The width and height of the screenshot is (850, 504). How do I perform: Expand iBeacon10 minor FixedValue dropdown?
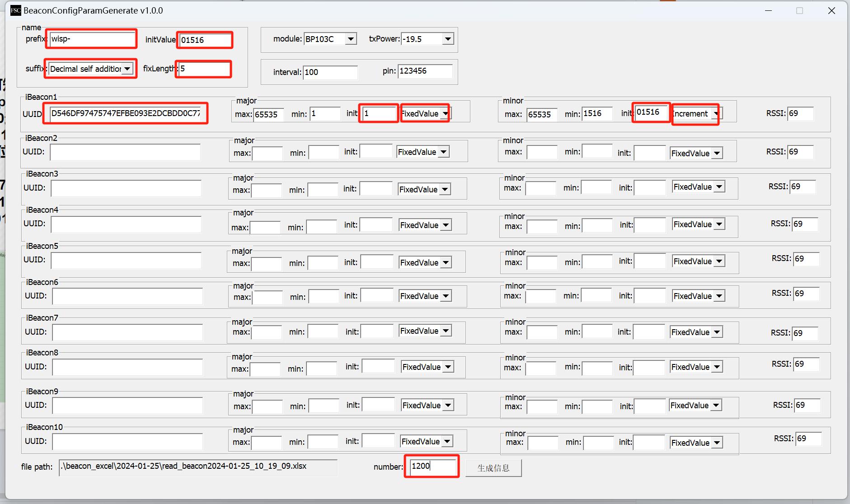[717, 443]
